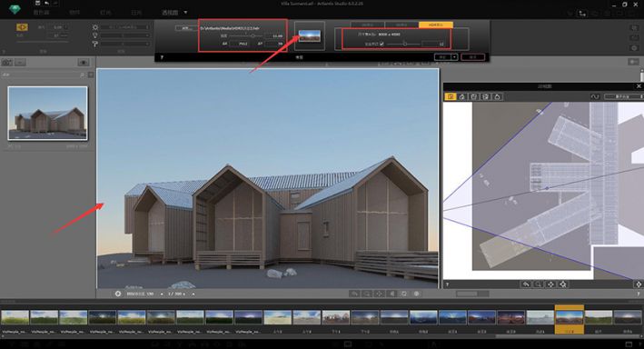
Task: Adjust the HDR brightness slider handle
Action: pyautogui.click(x=253, y=35)
